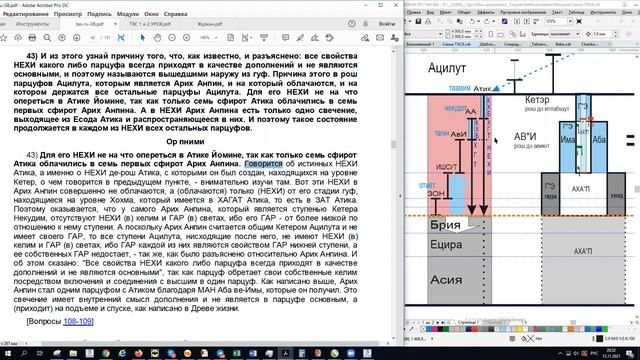Open Acrobat help question-mark icon

point(352,24)
